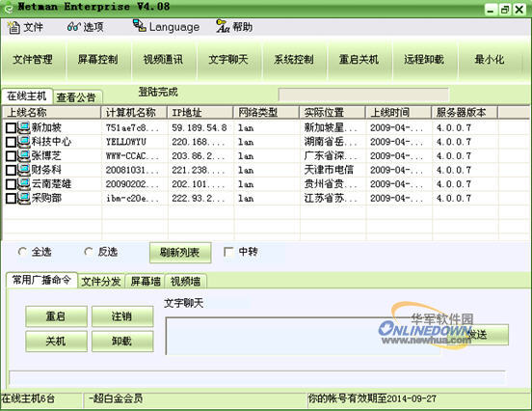The image size is (532, 411).
Task: Click the Language network icon
Action: pos(140,25)
